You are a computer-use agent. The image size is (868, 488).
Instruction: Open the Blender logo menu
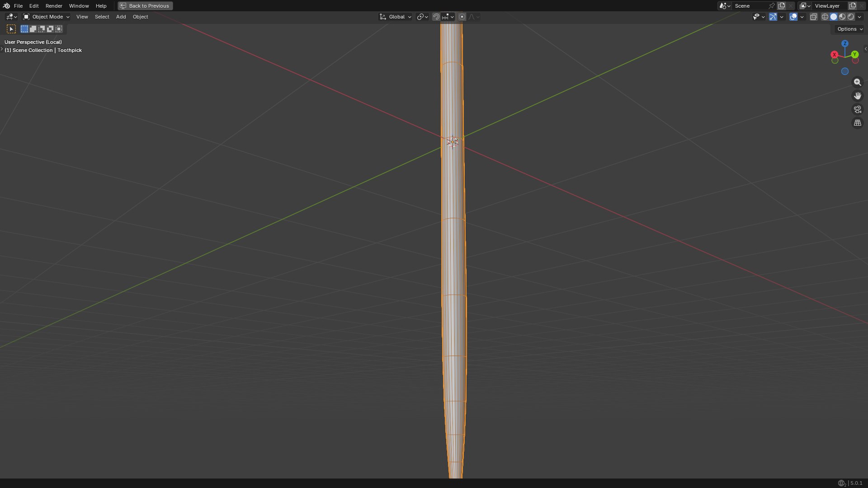[6, 6]
